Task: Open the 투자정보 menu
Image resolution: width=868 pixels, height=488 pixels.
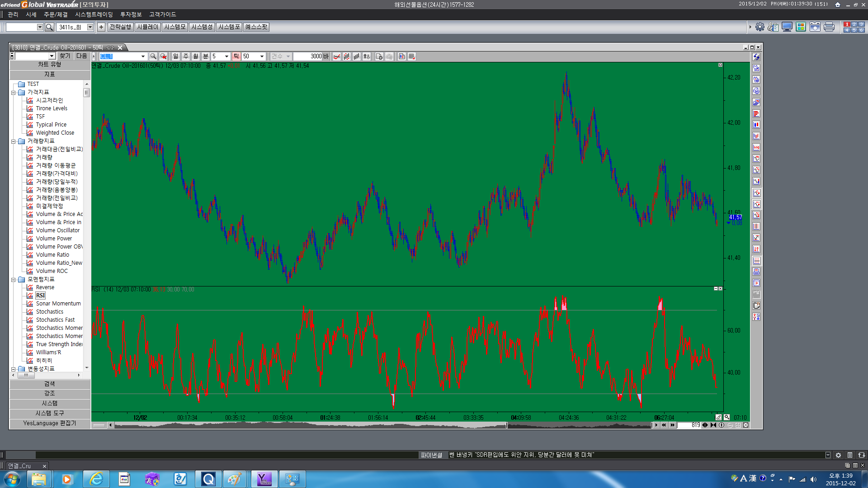Action: click(x=131, y=15)
